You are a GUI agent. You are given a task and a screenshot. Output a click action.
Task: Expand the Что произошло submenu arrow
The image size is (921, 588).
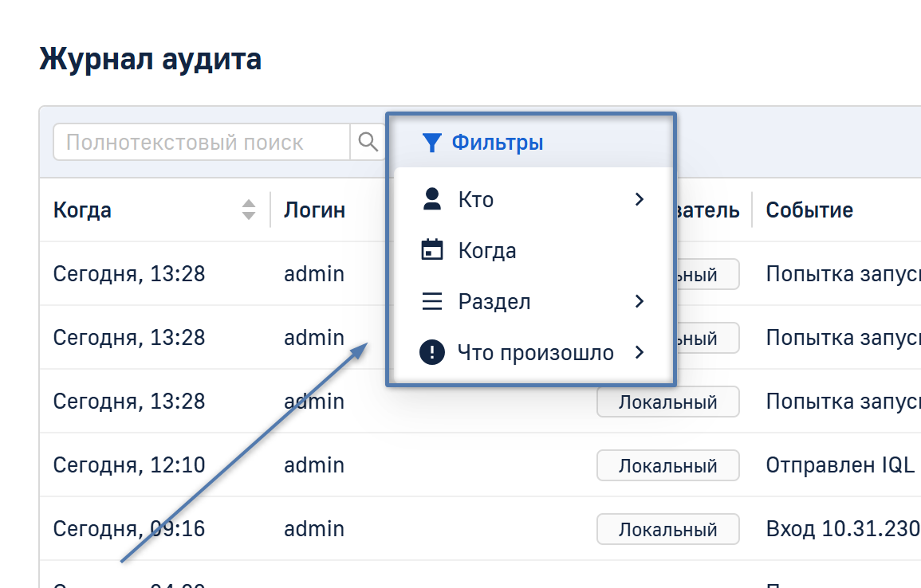639,352
